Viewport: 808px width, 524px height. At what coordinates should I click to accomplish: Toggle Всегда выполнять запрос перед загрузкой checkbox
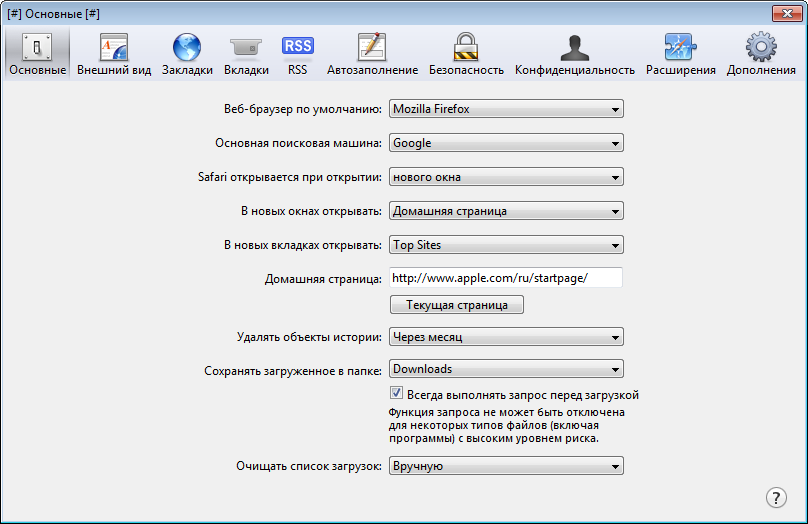[396, 393]
